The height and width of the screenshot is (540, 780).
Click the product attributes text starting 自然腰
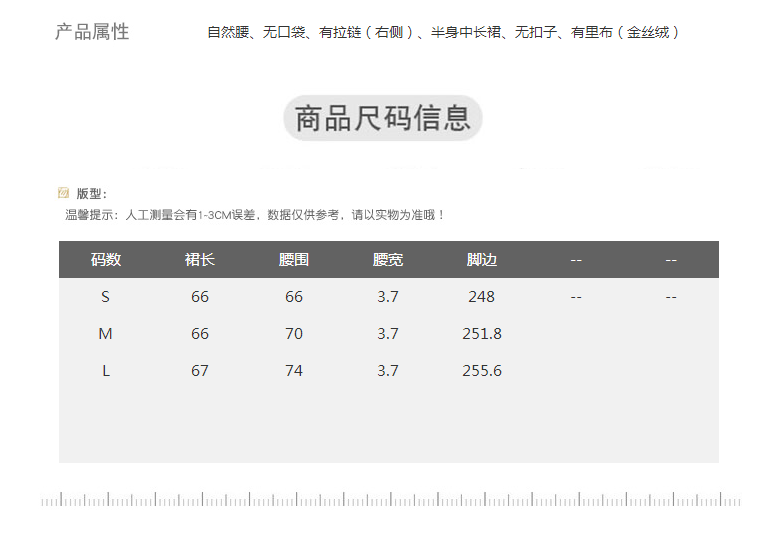click(445, 32)
